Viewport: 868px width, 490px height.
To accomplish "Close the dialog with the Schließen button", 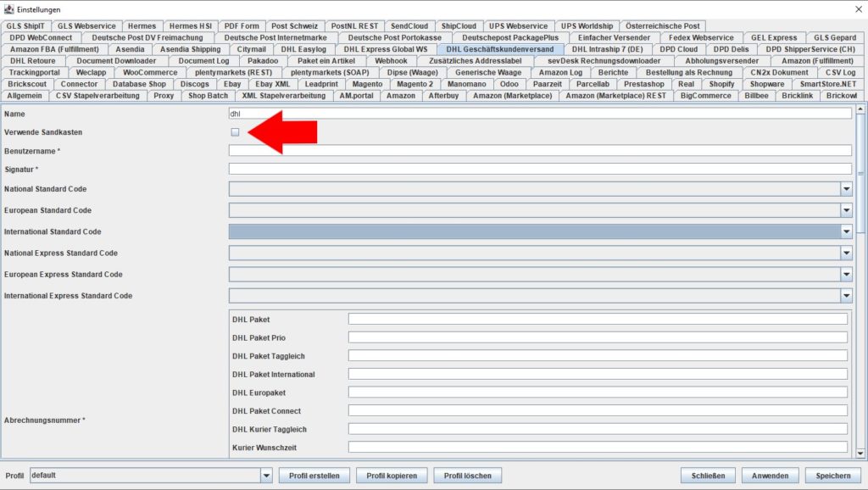I will [x=708, y=476].
